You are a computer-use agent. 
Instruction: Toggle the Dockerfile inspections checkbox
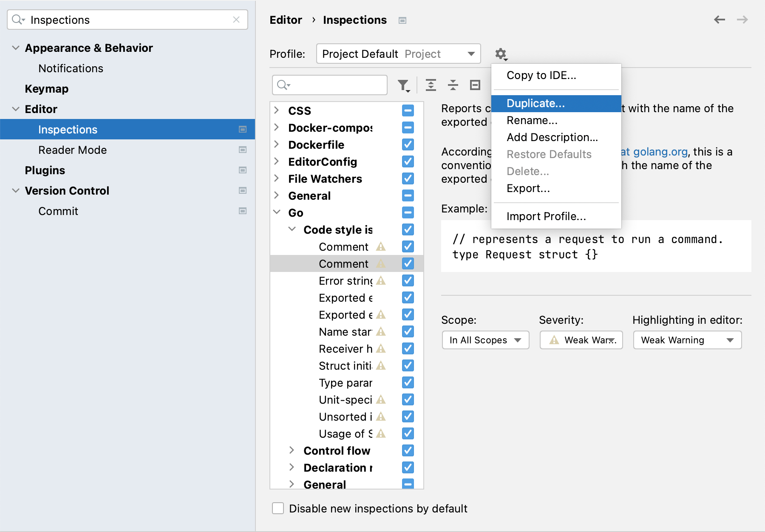click(408, 144)
